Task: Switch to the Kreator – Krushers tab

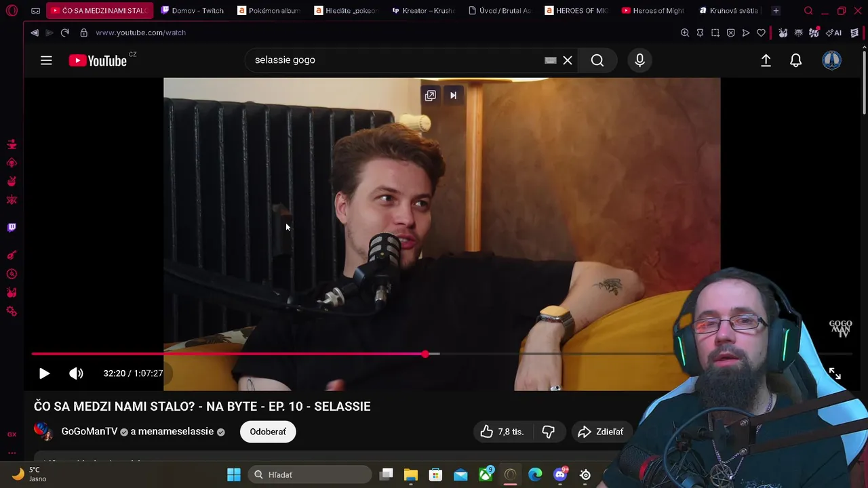Action: click(423, 11)
